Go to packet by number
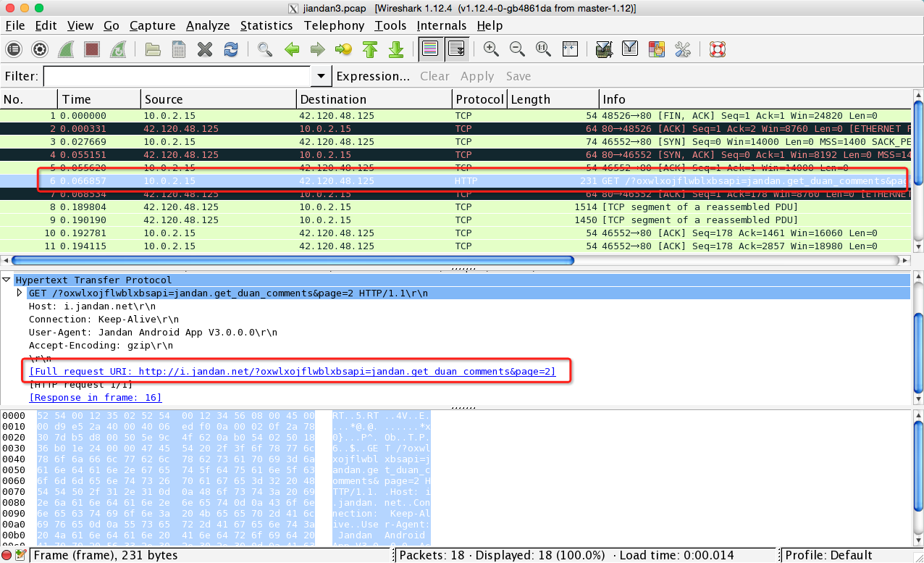Image resolution: width=924 pixels, height=563 pixels. coord(343,49)
